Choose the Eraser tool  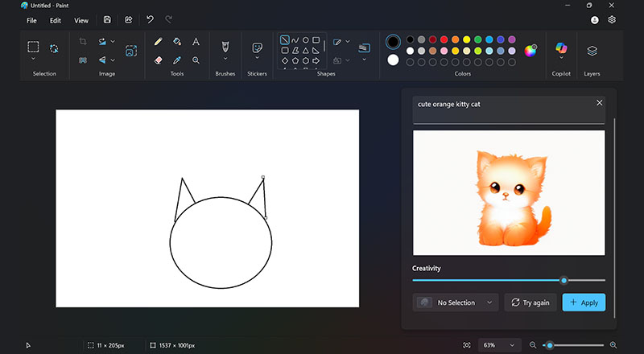pyautogui.click(x=158, y=60)
